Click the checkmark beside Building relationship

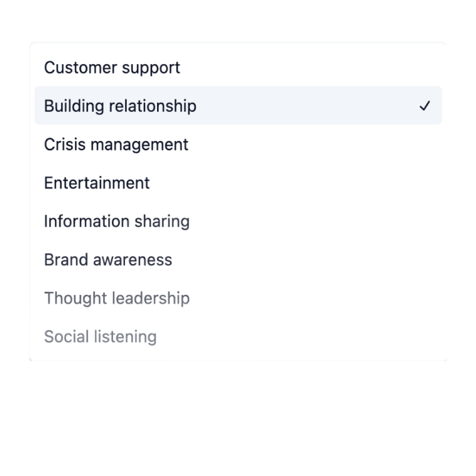point(424,106)
